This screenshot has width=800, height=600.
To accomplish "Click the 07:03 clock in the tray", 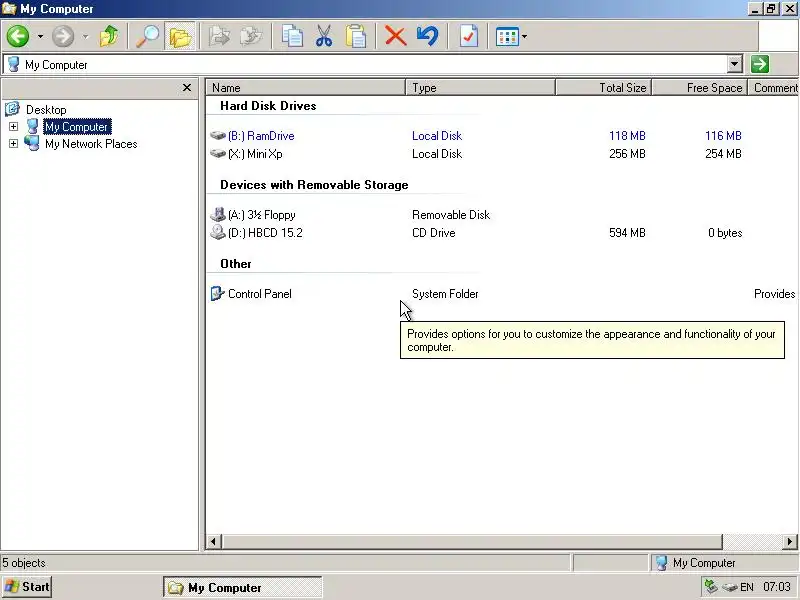I will point(777,587).
